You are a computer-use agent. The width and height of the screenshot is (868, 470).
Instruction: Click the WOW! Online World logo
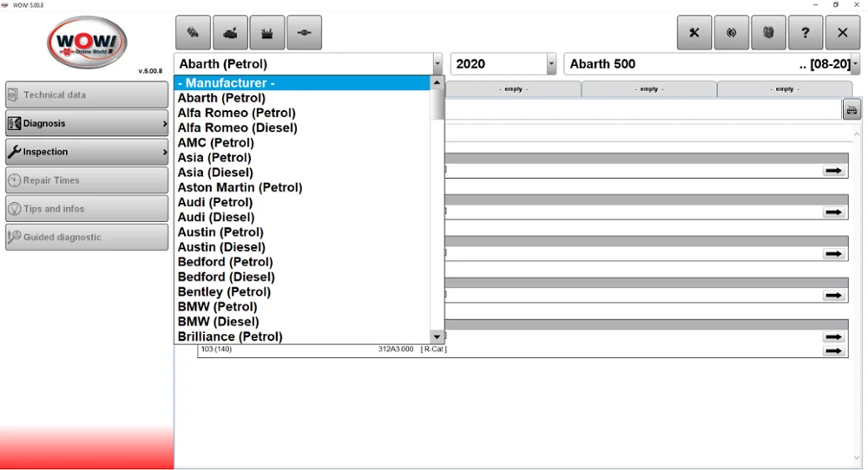(x=87, y=42)
